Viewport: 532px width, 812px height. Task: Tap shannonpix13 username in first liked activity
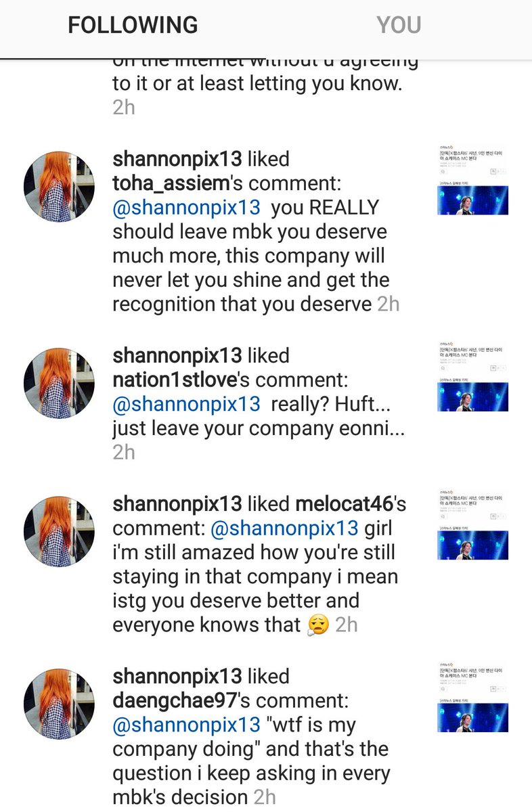(x=177, y=159)
